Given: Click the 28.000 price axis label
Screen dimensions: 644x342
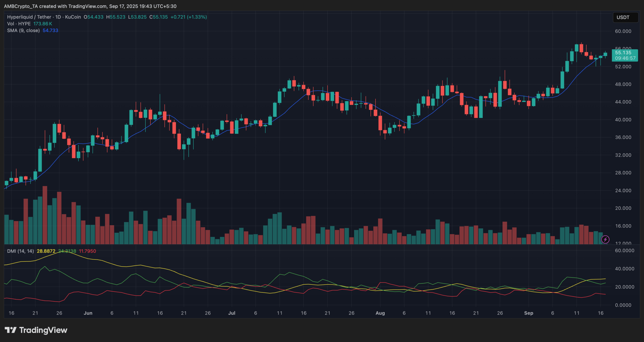Looking at the screenshot, I should pos(623,173).
